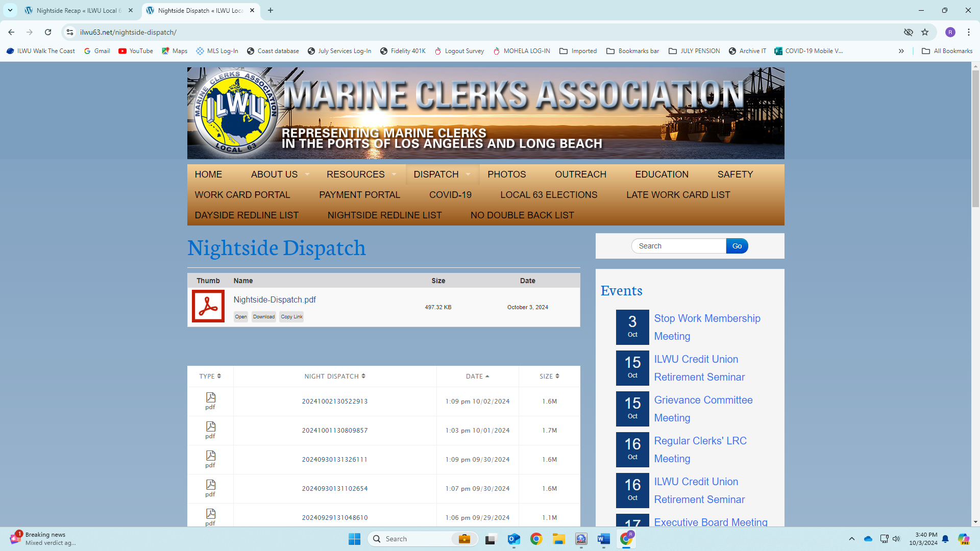Sort the table by the TYPE column
Image resolution: width=980 pixels, height=551 pixels.
pyautogui.click(x=210, y=376)
